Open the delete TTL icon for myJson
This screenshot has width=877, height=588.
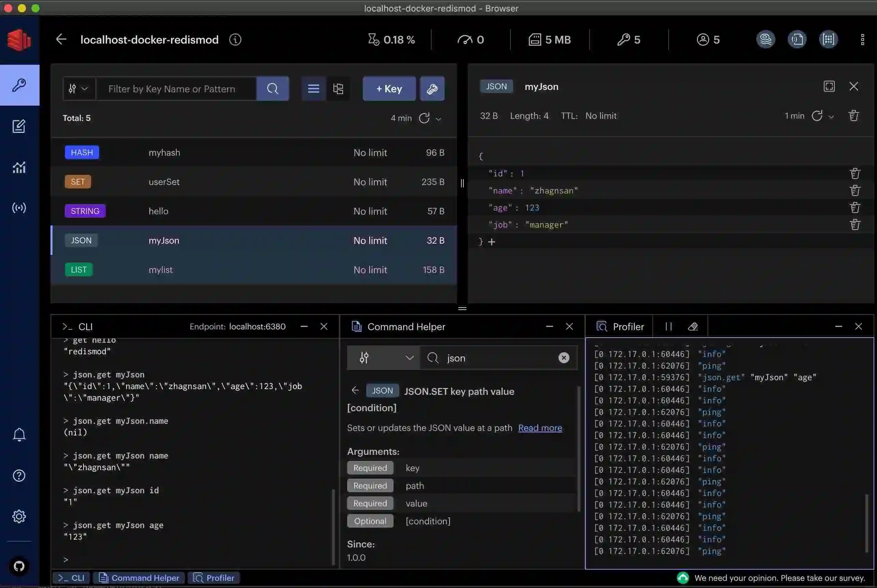click(x=853, y=116)
